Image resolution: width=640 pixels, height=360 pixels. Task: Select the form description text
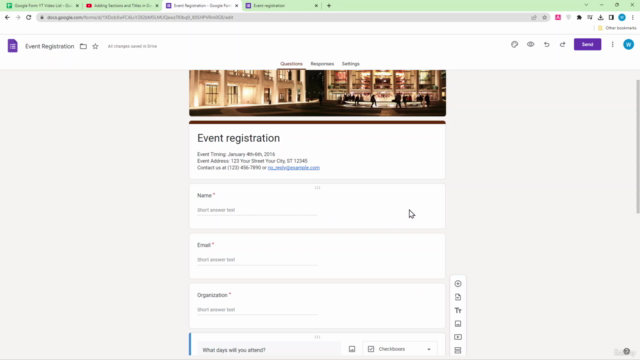[258, 161]
